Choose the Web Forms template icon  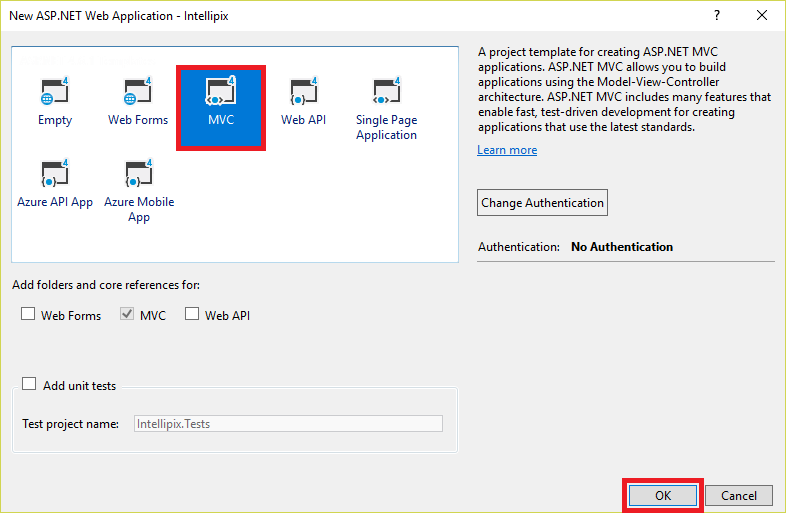point(138,92)
